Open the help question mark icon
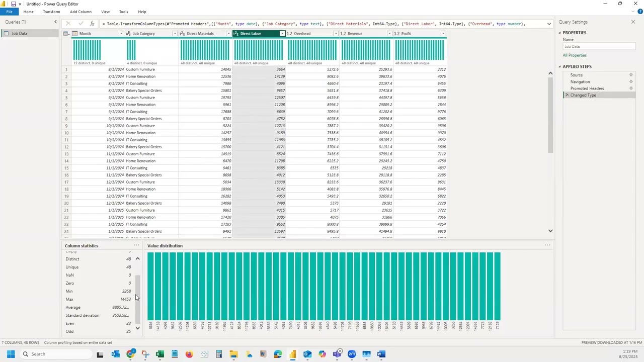This screenshot has height=362, width=644. tap(639, 12)
